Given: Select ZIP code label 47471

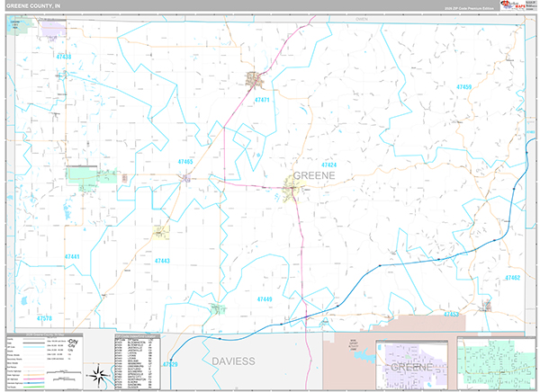Looking at the screenshot, I should click(x=262, y=100).
